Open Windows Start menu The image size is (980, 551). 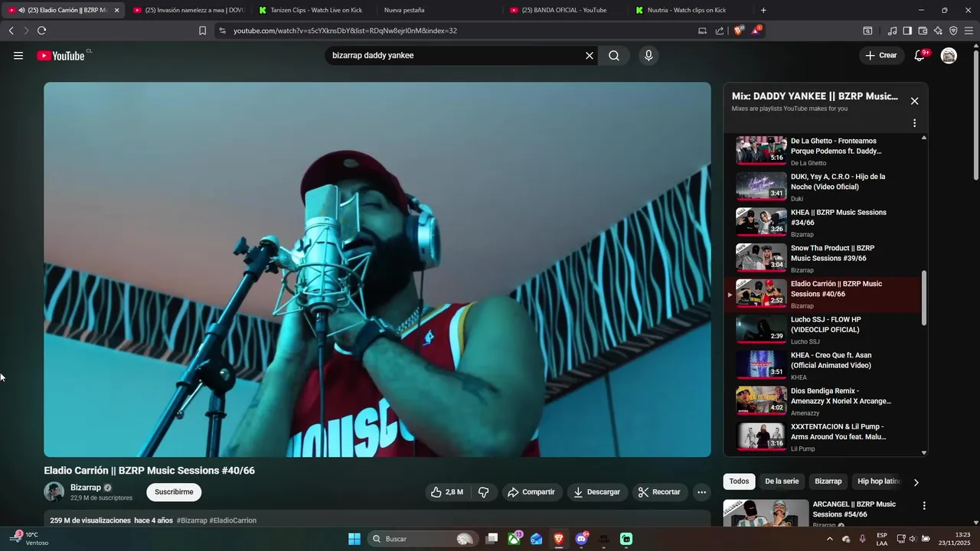tap(354, 539)
